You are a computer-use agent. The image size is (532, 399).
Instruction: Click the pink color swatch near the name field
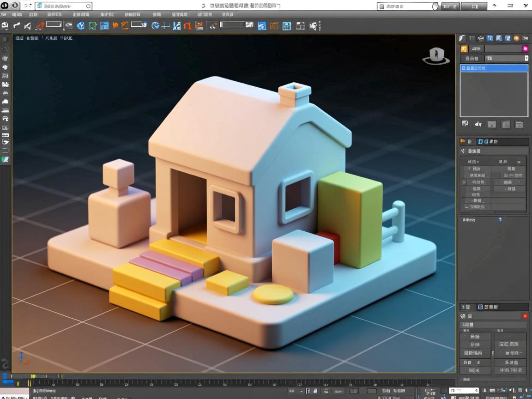click(x=525, y=48)
